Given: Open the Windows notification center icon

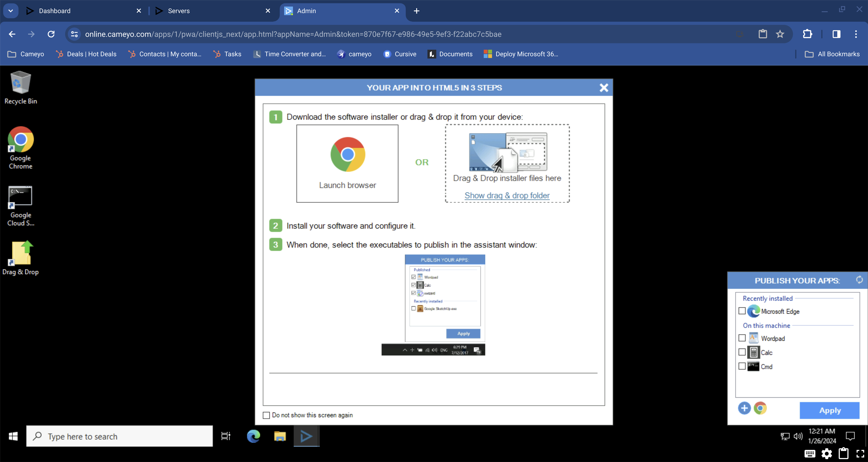Looking at the screenshot, I should (850, 436).
